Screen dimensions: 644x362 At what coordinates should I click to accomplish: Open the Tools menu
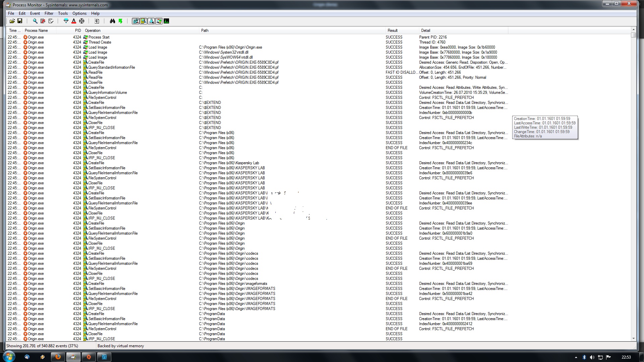(63, 13)
